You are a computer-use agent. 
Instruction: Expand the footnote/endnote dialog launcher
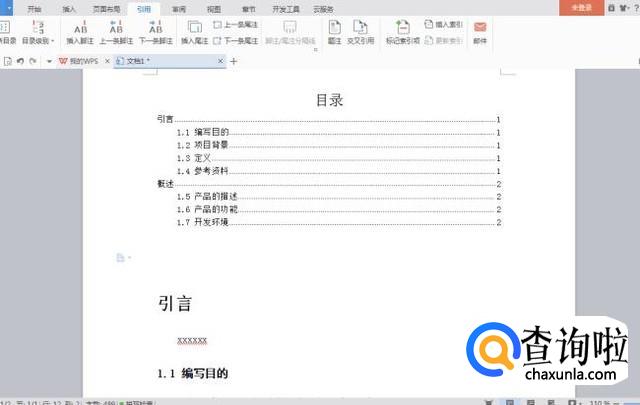click(x=317, y=50)
